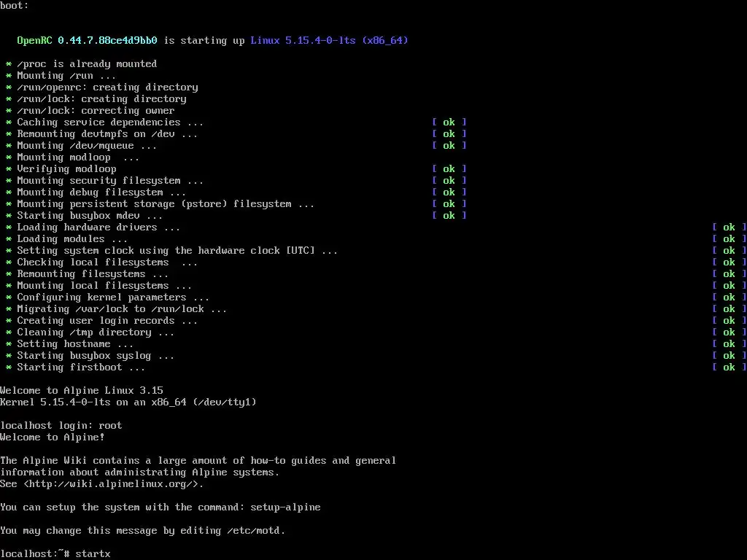This screenshot has height=560, width=747.
Task: Click 'Loading modules ...' line
Action: pyautogui.click(x=72, y=239)
